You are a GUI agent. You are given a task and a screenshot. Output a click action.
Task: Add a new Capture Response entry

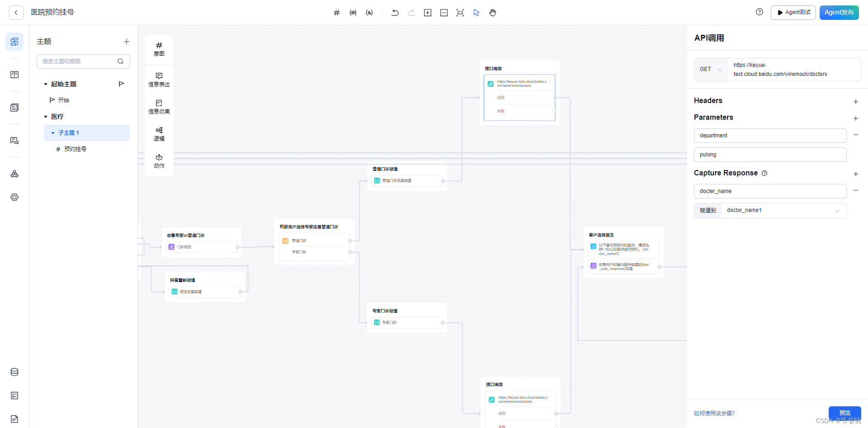pyautogui.click(x=856, y=174)
